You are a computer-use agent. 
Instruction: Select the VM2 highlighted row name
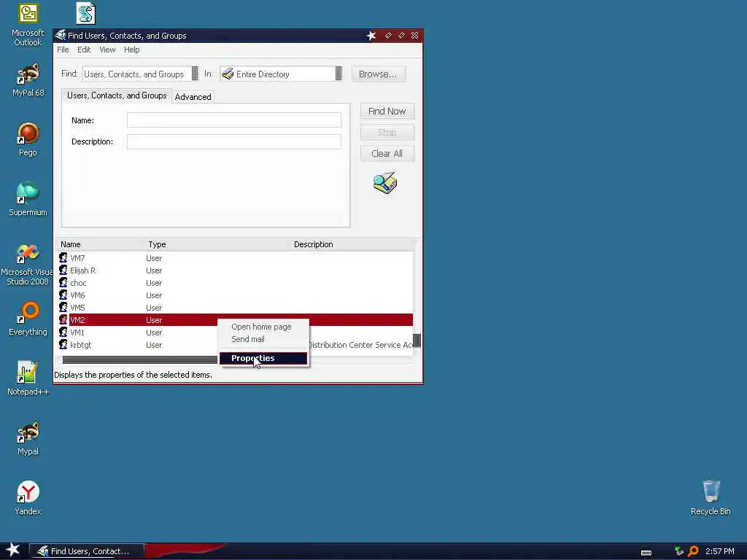[x=77, y=320]
